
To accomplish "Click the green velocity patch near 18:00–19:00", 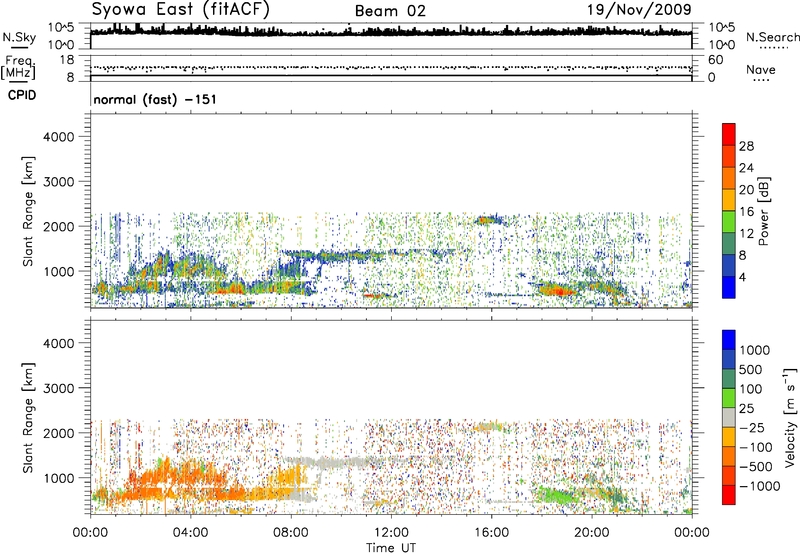I will click(x=559, y=495).
